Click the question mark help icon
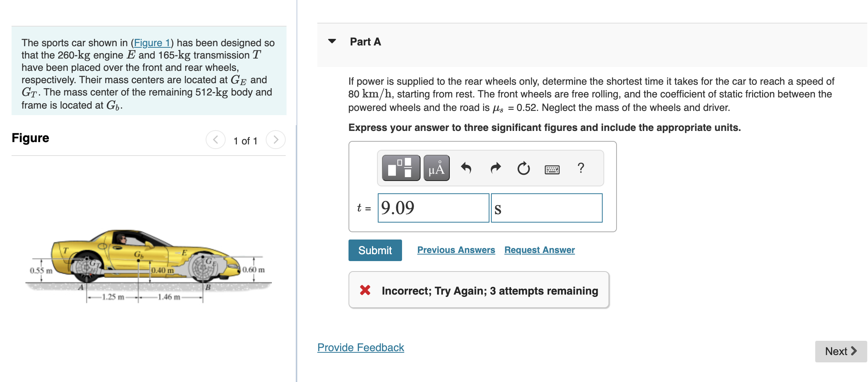The height and width of the screenshot is (382, 868). pos(581,168)
